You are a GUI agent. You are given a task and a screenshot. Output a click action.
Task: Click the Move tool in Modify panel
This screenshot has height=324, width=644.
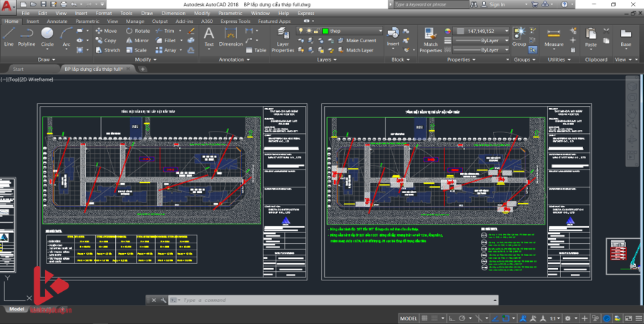click(x=106, y=31)
